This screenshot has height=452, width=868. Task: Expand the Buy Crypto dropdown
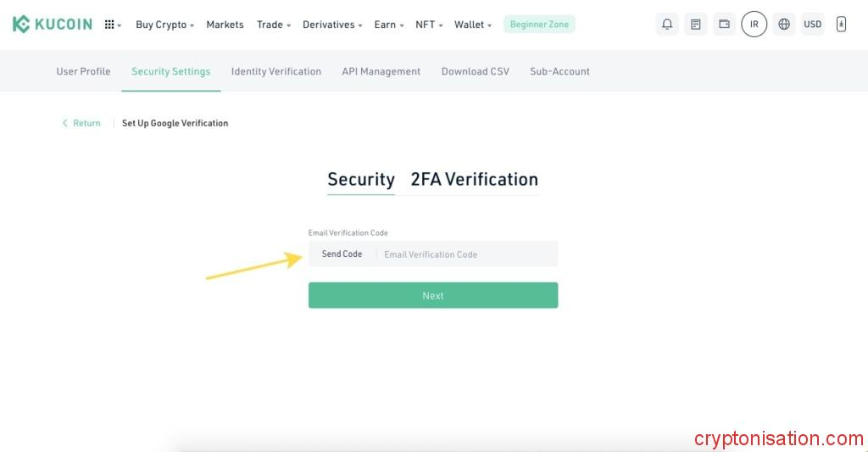(164, 25)
